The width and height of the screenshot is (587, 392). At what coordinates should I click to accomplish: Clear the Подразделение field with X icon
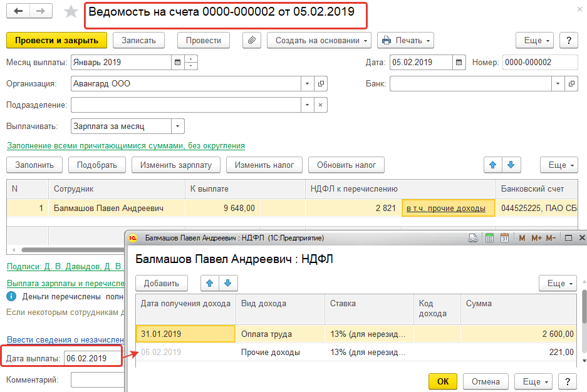point(321,105)
